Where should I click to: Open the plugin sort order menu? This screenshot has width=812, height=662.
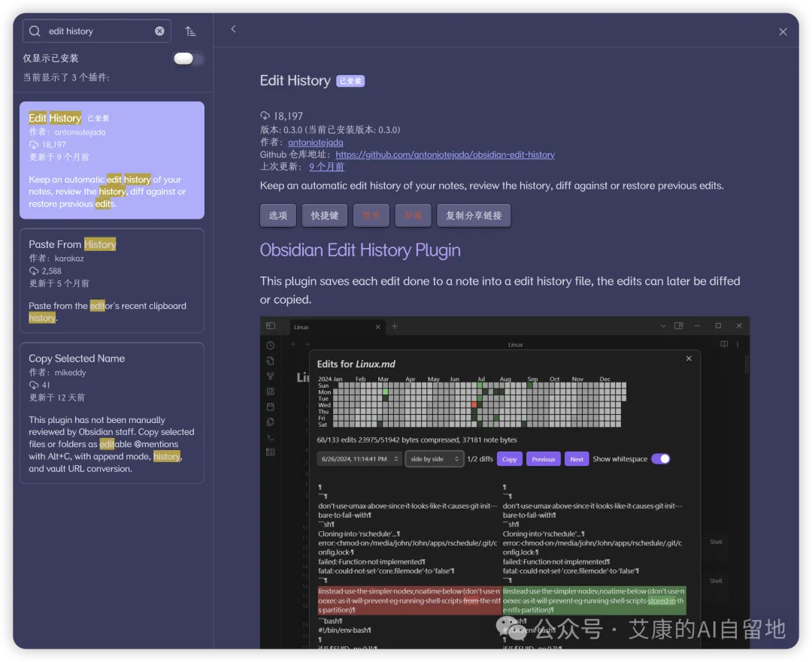tap(190, 32)
